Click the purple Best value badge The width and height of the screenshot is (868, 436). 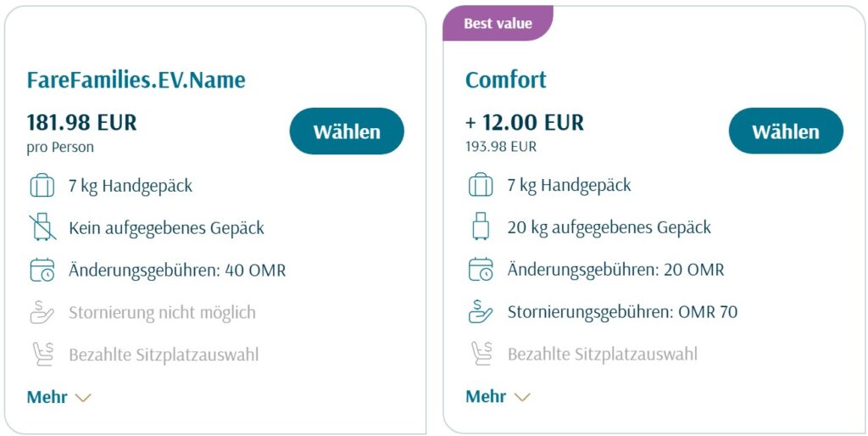pos(498,24)
